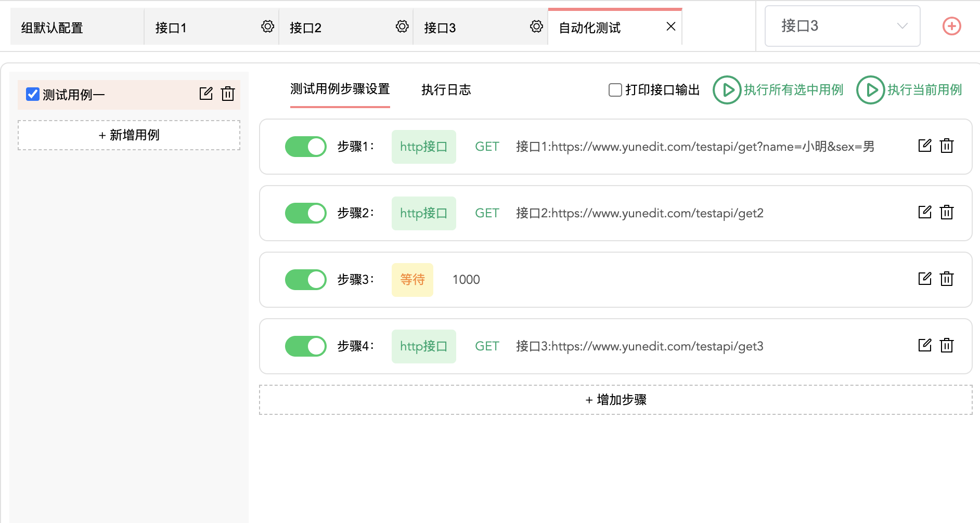Delete 步骤3 wait step trash icon
Image resolution: width=980 pixels, height=523 pixels.
tap(947, 279)
